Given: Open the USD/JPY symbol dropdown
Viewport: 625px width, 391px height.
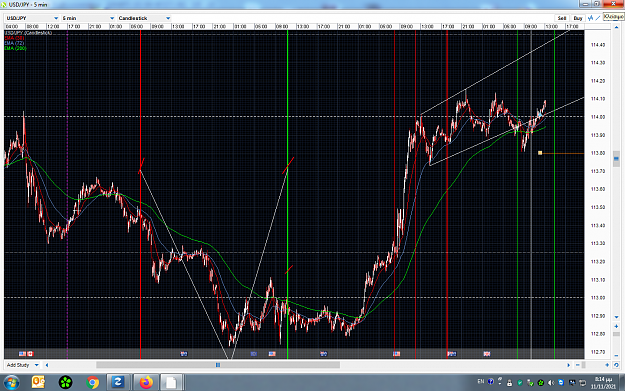Looking at the screenshot, I should [32, 18].
